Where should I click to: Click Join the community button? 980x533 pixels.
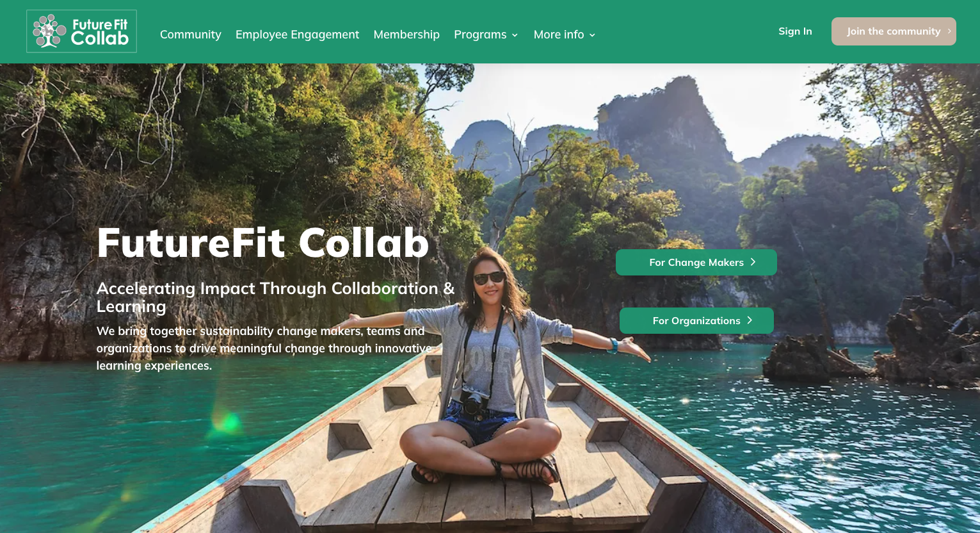(894, 31)
